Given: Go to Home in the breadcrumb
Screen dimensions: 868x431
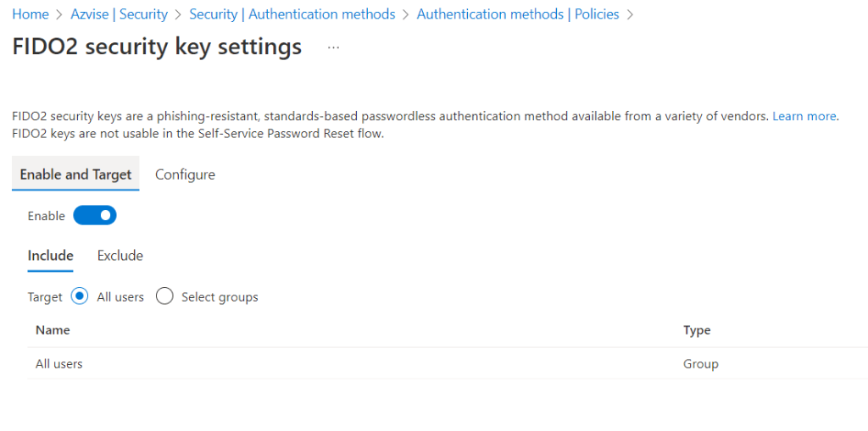Looking at the screenshot, I should 31,14.
